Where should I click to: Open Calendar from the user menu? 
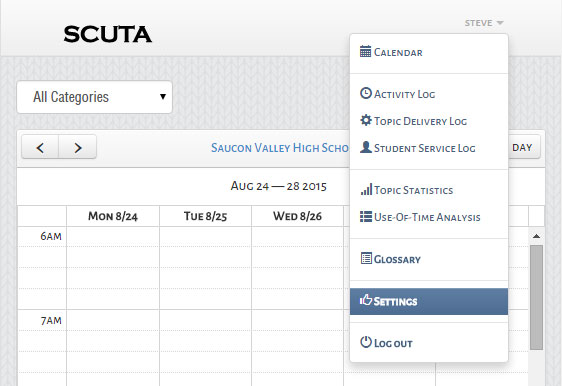pyautogui.click(x=429, y=52)
